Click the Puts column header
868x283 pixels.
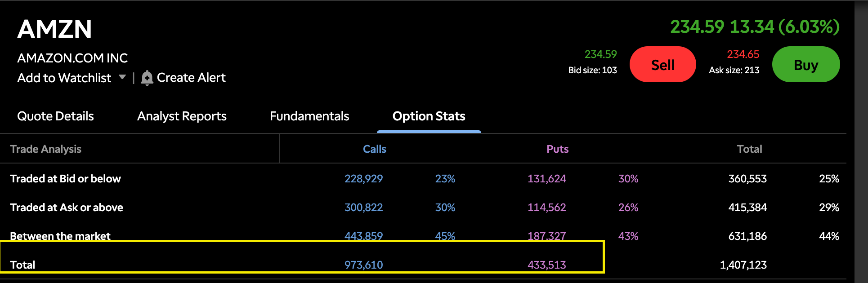pos(557,149)
